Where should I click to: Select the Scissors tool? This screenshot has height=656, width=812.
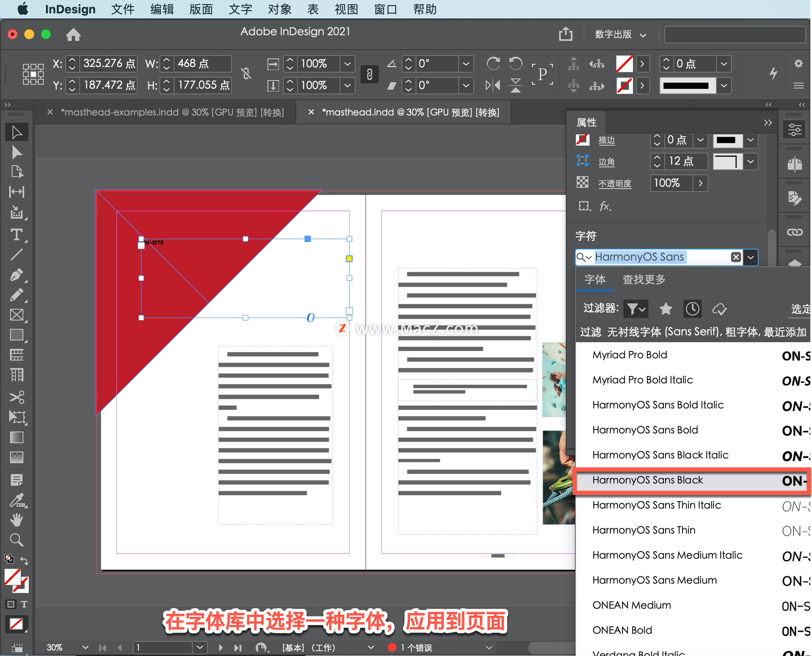[16, 397]
